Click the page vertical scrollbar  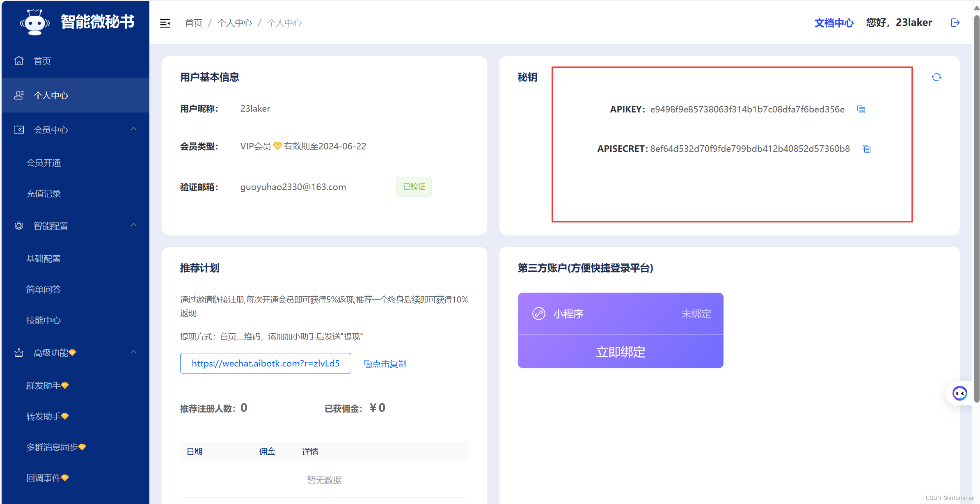[976, 205]
